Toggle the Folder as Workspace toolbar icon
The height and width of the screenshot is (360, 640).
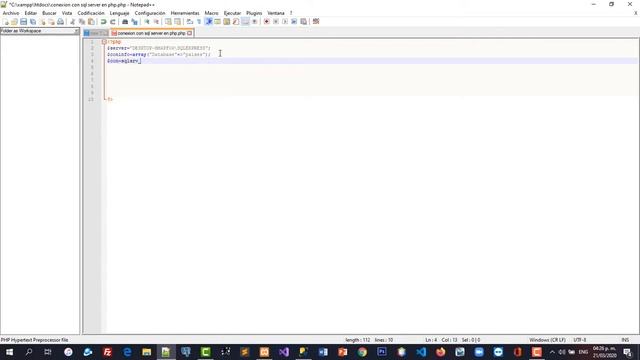(x=245, y=22)
